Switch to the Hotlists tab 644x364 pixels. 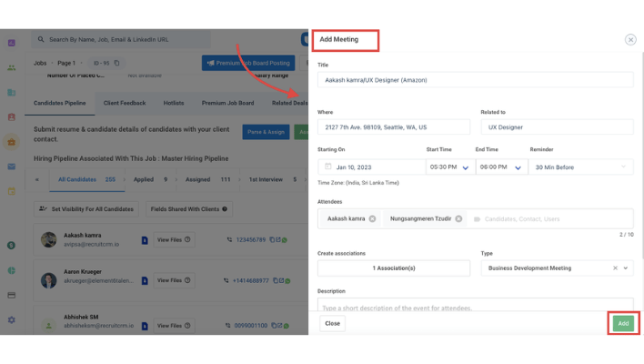174,103
